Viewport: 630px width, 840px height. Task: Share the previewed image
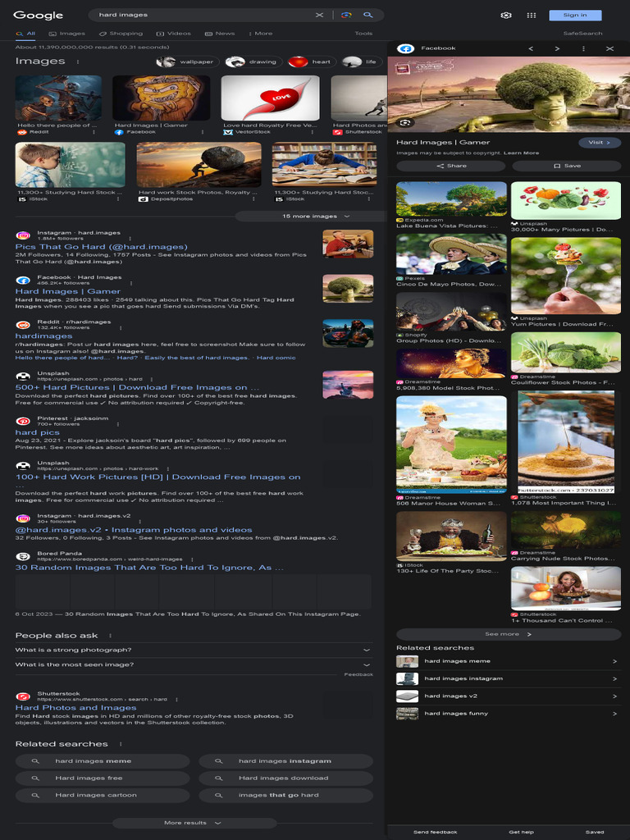(451, 166)
